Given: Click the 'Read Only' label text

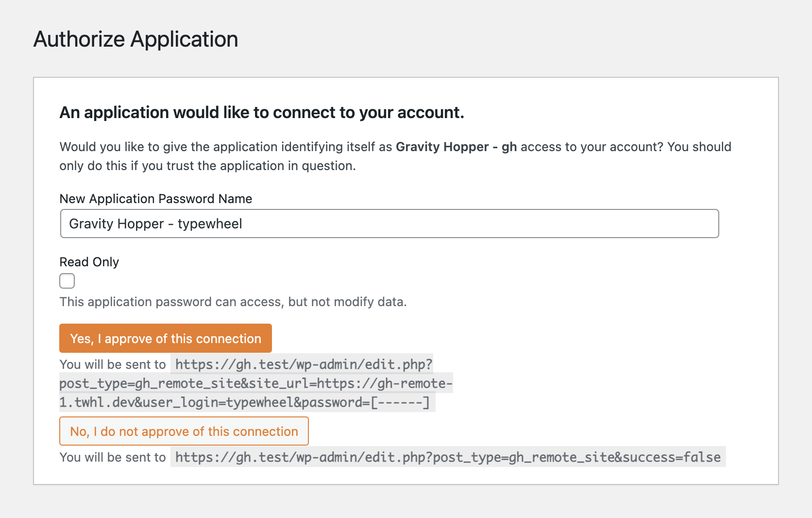Looking at the screenshot, I should tap(89, 262).
